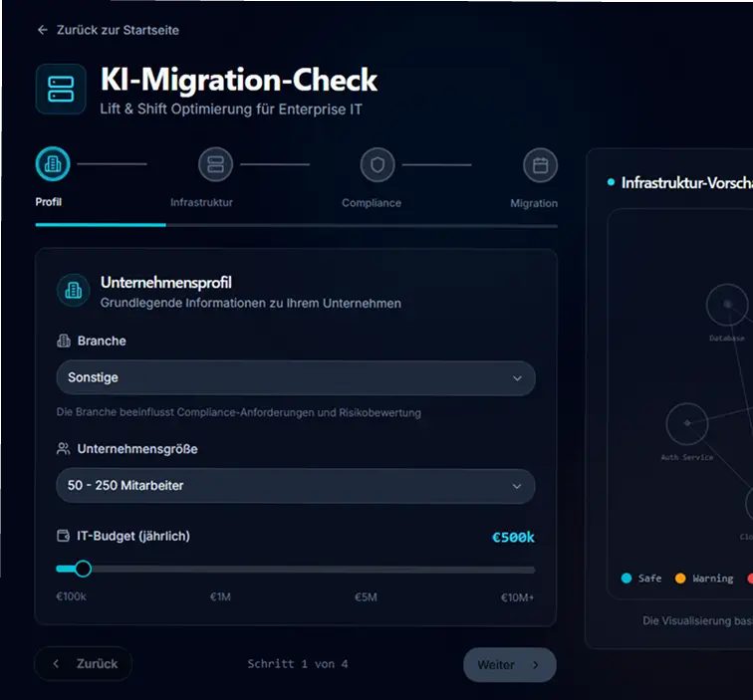Image resolution: width=753 pixels, height=700 pixels.
Task: Click the left chevron in the Zurück button
Action: click(56, 663)
